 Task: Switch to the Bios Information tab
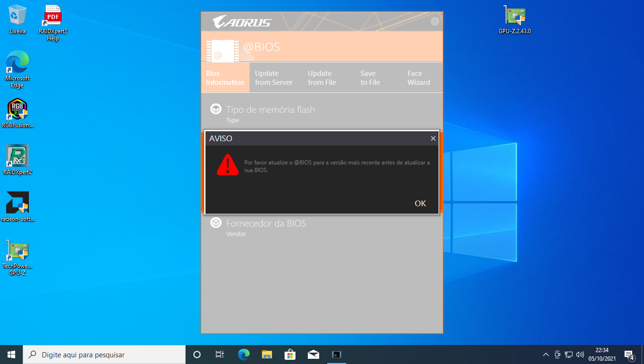point(225,78)
